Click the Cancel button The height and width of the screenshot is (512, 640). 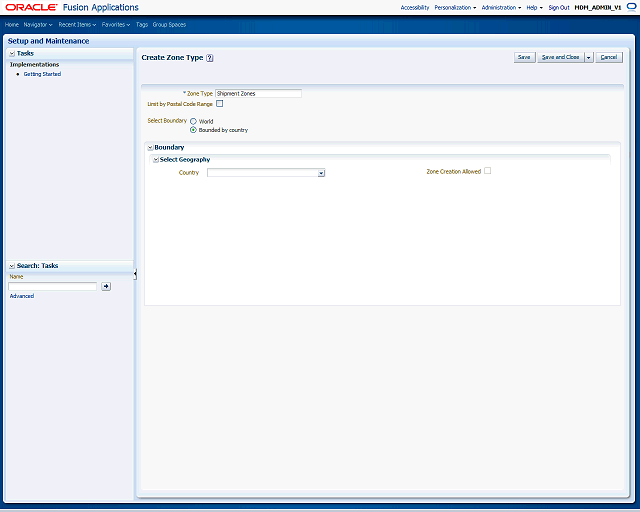(x=609, y=57)
